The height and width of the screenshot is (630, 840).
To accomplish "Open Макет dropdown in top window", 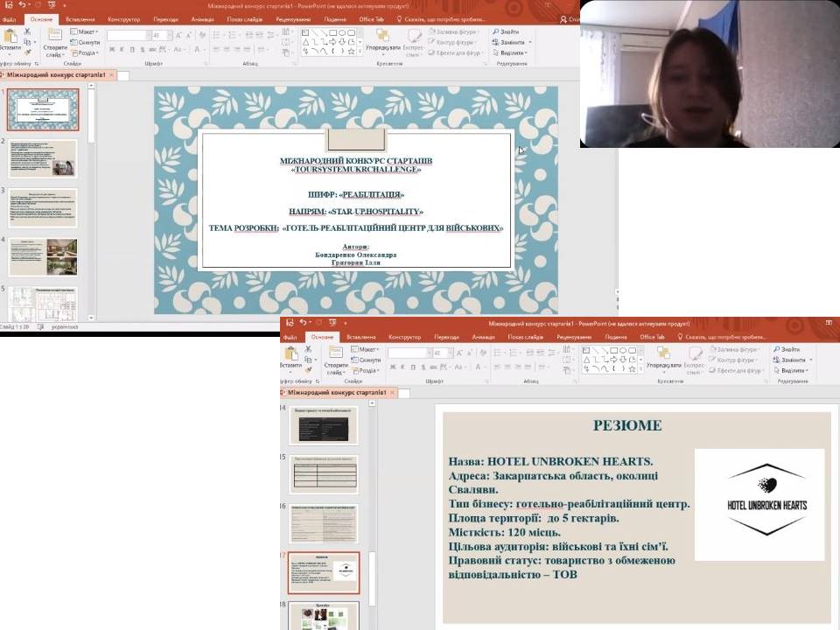I will (85, 31).
